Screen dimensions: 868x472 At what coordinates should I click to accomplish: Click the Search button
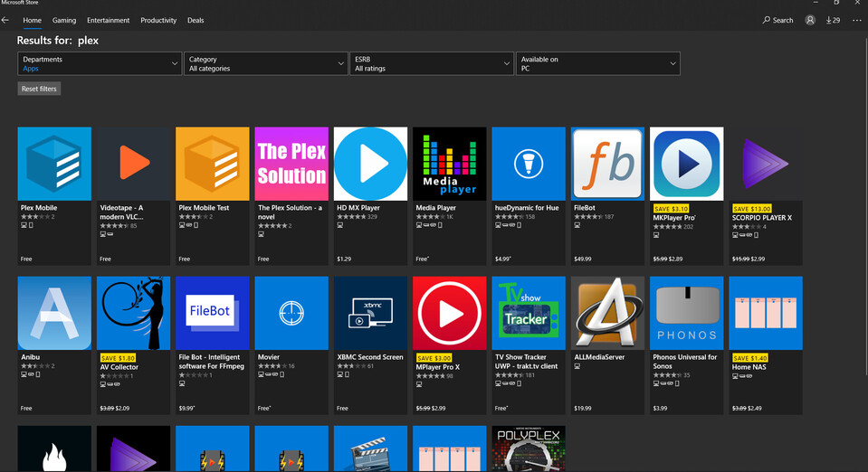click(777, 20)
